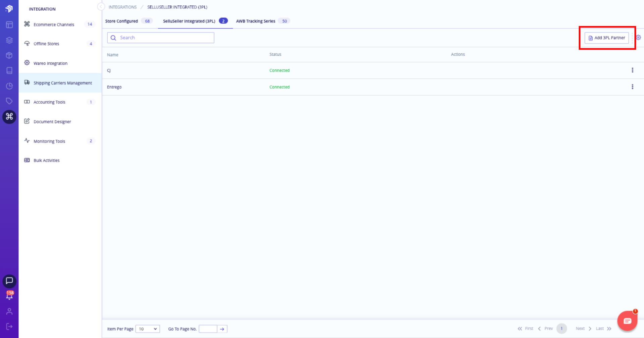
Task: Open the AWB Tracking Series tab
Action: click(x=256, y=21)
